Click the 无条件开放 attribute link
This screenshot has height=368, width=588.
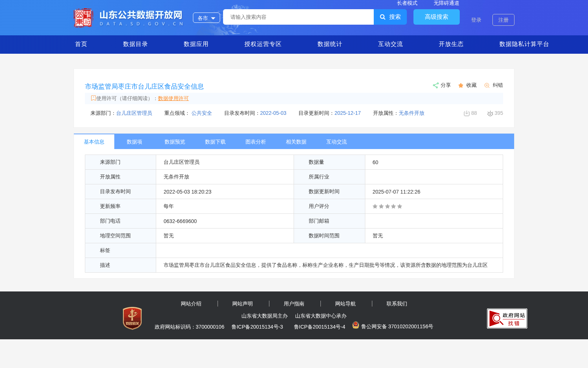pyautogui.click(x=412, y=113)
